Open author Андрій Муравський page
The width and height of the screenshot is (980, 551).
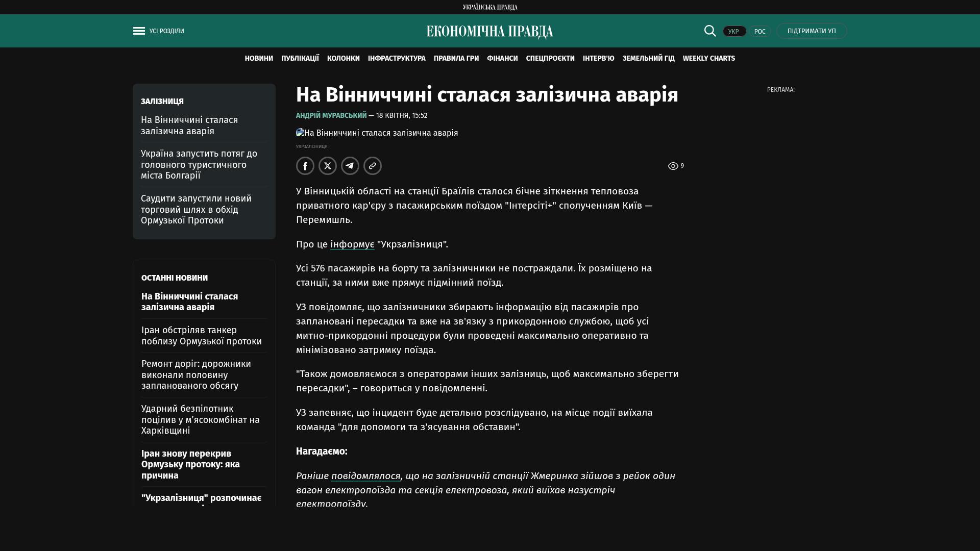point(331,116)
